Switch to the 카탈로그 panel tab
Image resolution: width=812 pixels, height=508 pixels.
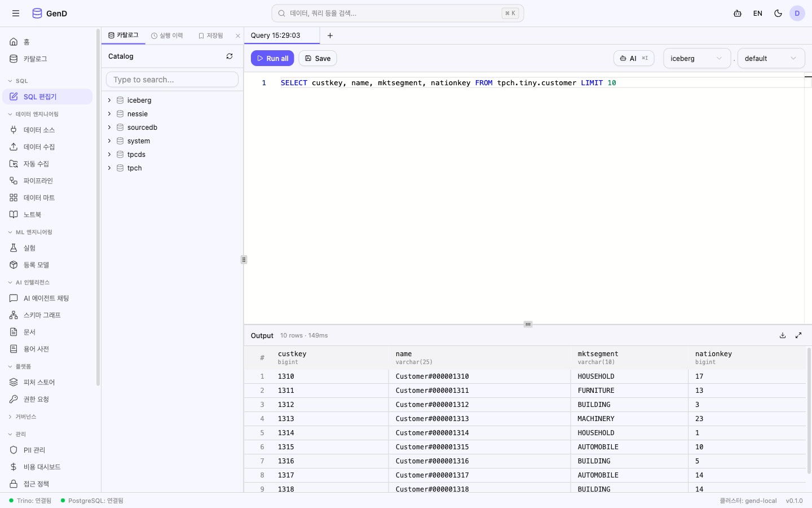(x=123, y=35)
